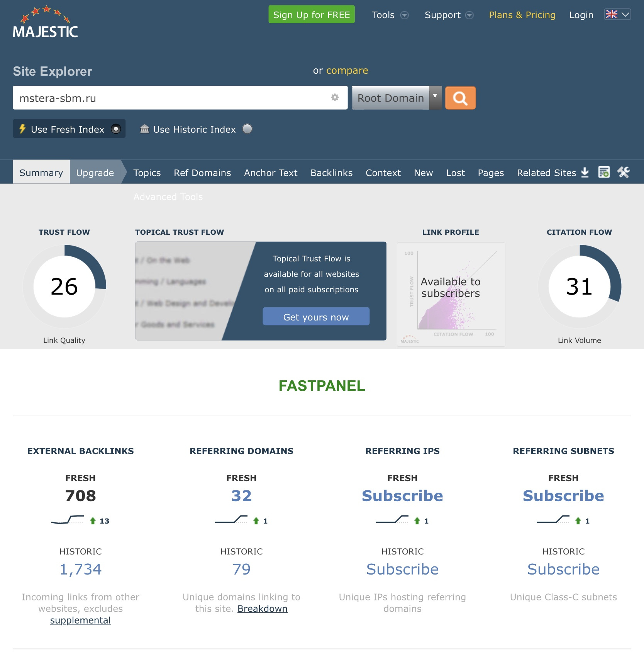Screen dimensions: 644x656
Task: Open the Context tab
Action: pos(383,173)
